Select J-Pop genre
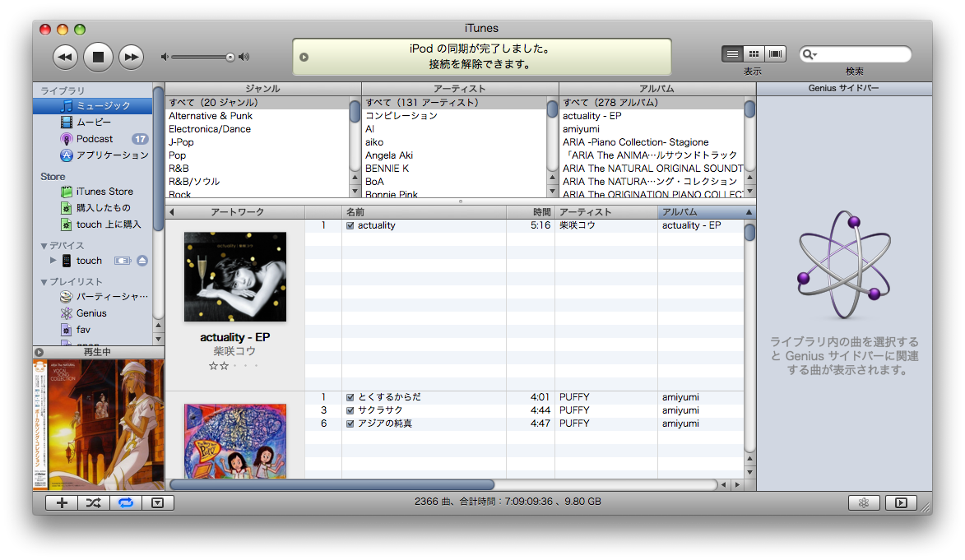The width and height of the screenshot is (965, 560). [257, 142]
